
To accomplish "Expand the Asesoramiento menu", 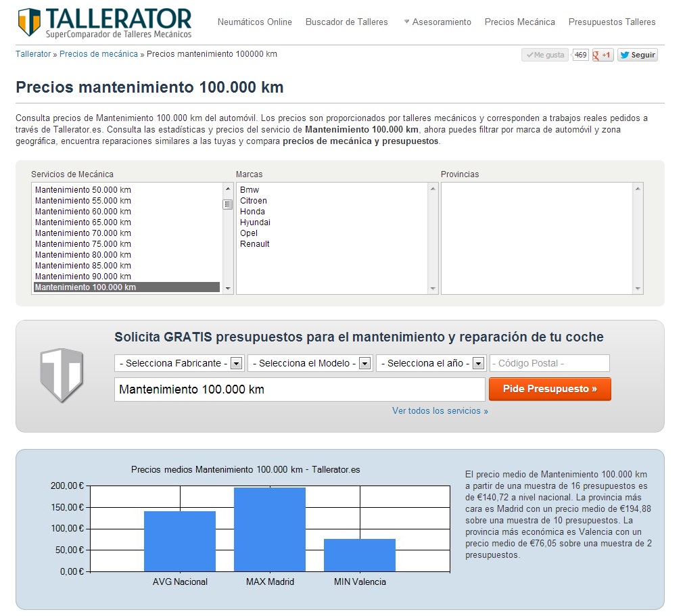I will point(438,22).
